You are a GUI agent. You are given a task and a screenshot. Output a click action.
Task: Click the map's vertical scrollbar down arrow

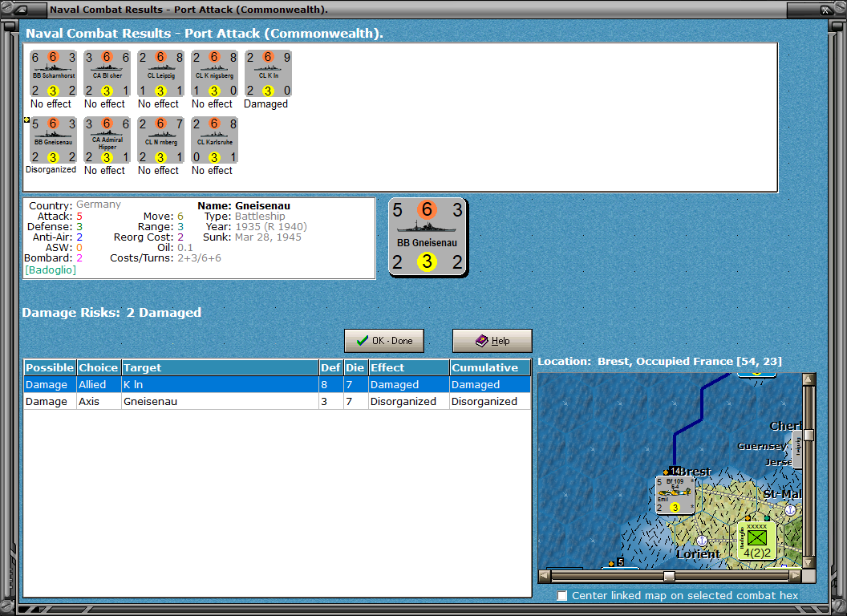pos(808,562)
